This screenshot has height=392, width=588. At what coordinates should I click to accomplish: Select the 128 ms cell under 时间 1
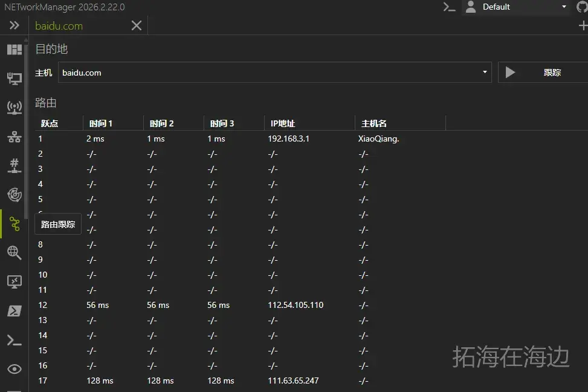click(100, 381)
